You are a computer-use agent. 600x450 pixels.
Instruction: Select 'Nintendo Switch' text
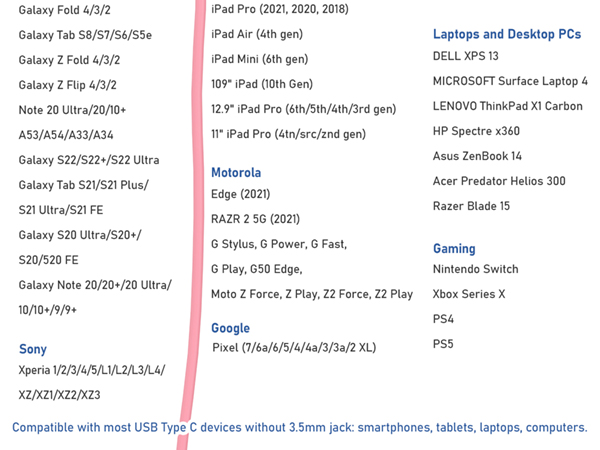tap(476, 269)
